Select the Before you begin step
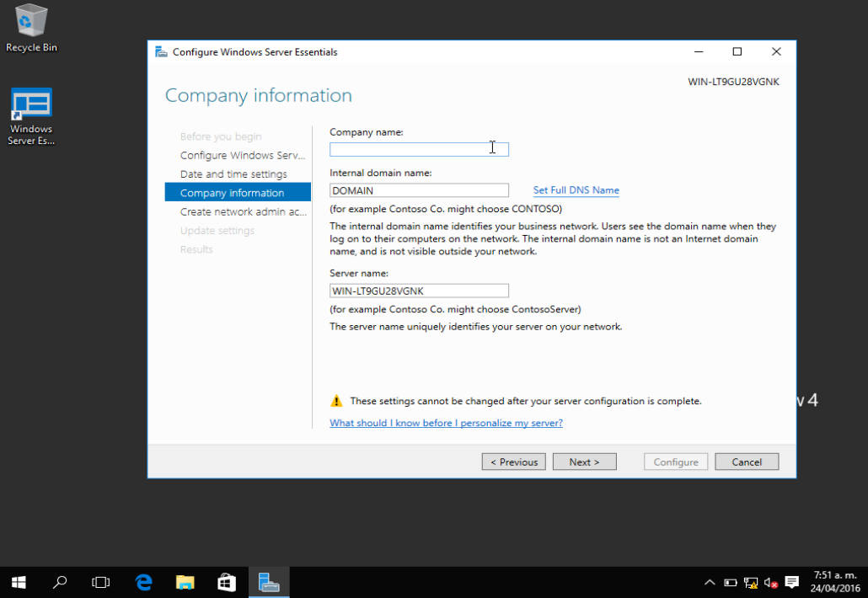Image resolution: width=868 pixels, height=598 pixels. [x=222, y=136]
